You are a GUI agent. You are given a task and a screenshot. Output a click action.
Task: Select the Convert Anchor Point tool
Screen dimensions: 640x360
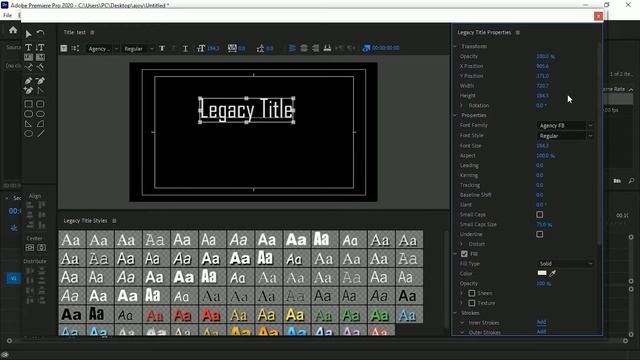pos(40,90)
